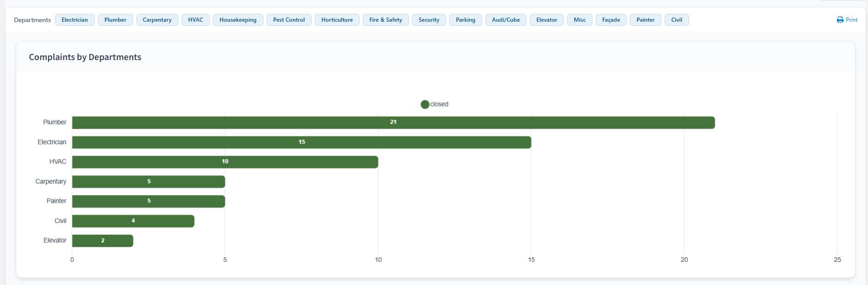Select the Elevator department chip
The height and width of the screenshot is (285, 868).
pos(546,20)
